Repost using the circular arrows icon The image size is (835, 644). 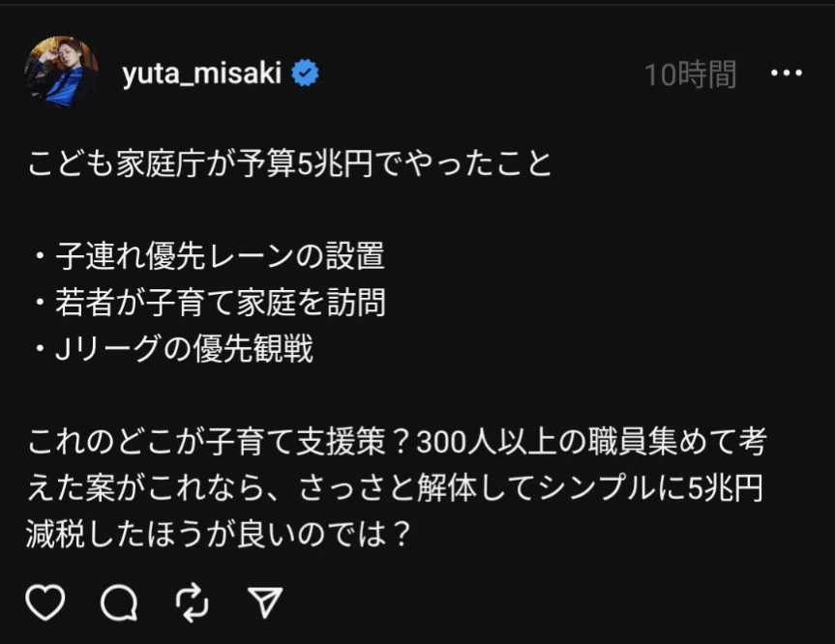[193, 602]
